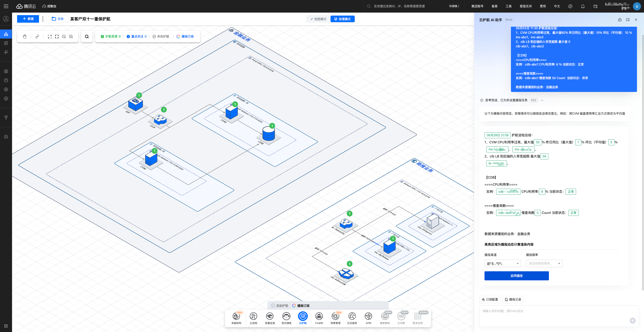Expand the 思考完成 thinking details chevron

pos(542,100)
